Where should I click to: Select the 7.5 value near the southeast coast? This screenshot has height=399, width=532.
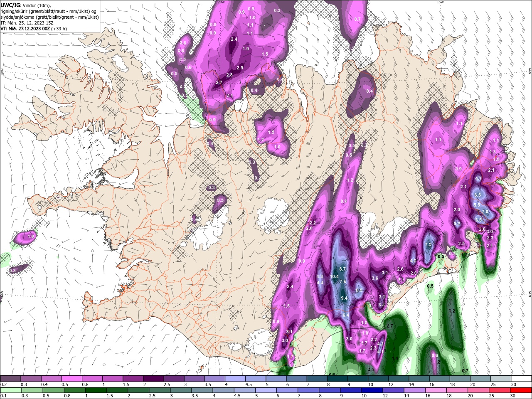(x=429, y=244)
